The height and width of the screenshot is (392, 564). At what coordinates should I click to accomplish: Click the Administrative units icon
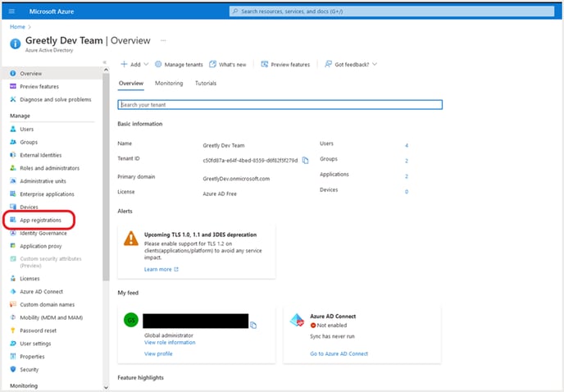pyautogui.click(x=13, y=180)
